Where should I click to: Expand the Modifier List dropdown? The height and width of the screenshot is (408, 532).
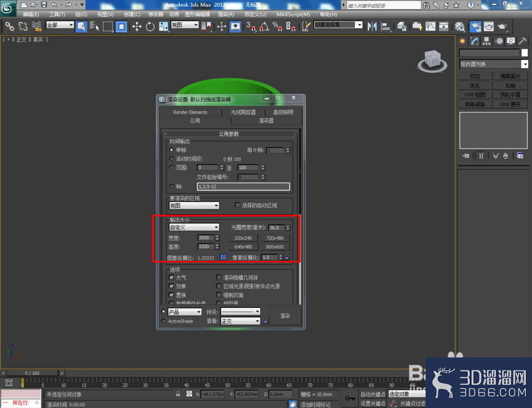[x=494, y=64]
